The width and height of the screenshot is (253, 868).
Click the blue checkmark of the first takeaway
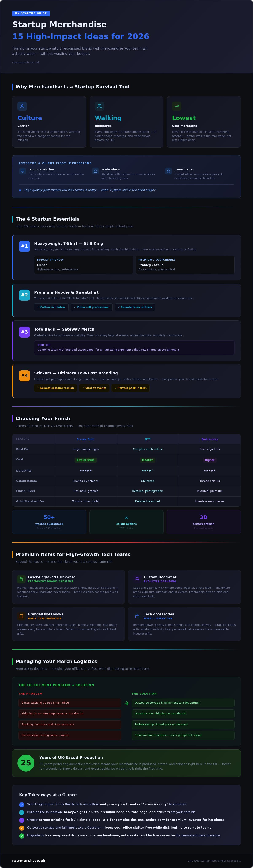[x=22, y=805]
